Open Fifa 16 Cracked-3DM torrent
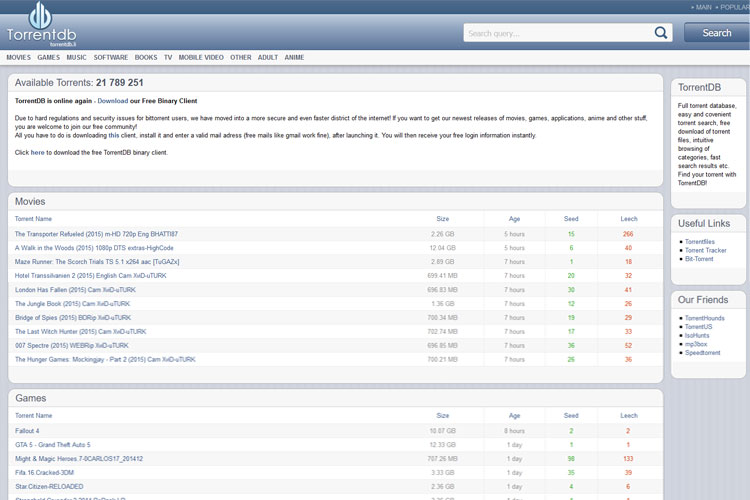 point(44,473)
